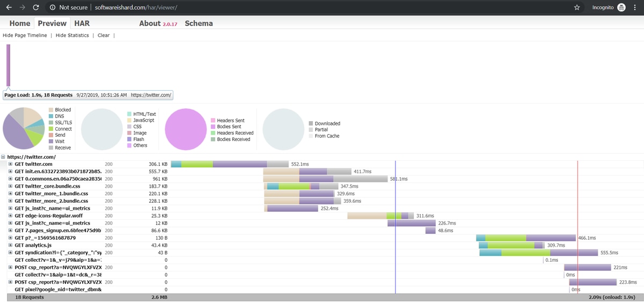Click the timing pie chart

[24, 129]
